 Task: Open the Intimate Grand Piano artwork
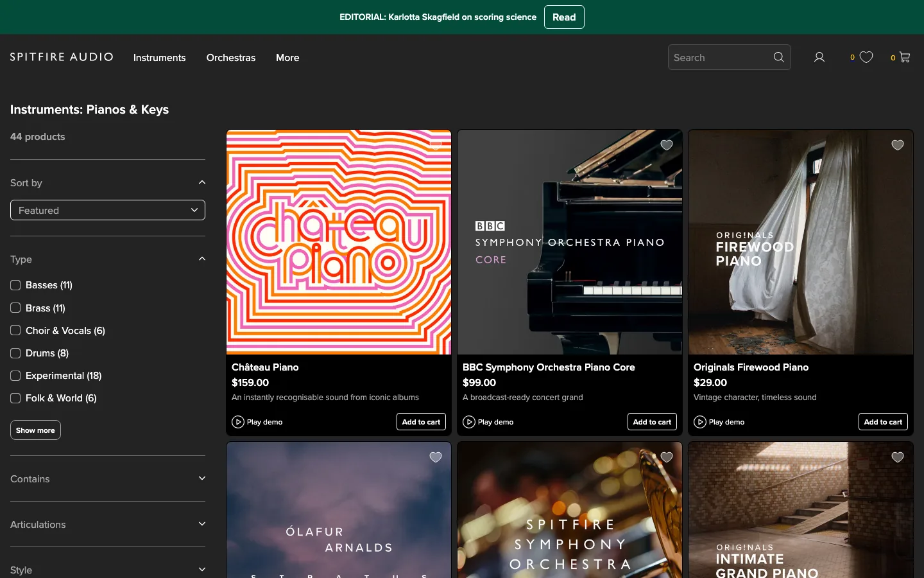(x=801, y=510)
